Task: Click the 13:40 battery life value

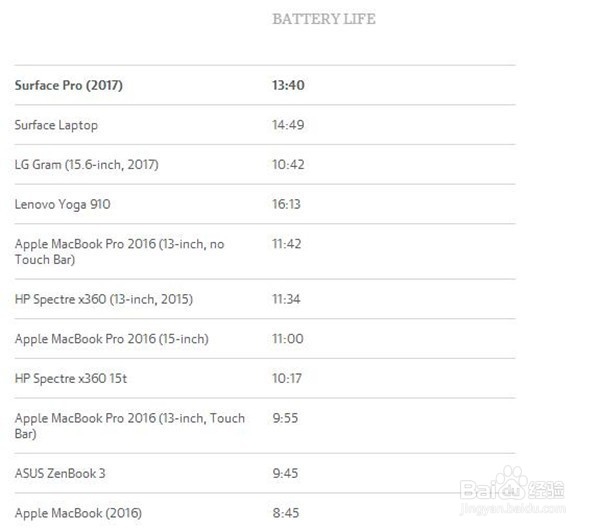Action: [288, 86]
